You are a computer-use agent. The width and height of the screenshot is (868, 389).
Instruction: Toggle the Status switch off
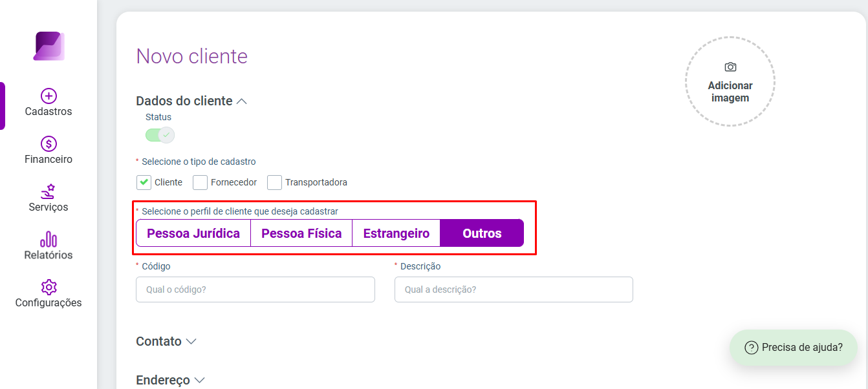(160, 135)
